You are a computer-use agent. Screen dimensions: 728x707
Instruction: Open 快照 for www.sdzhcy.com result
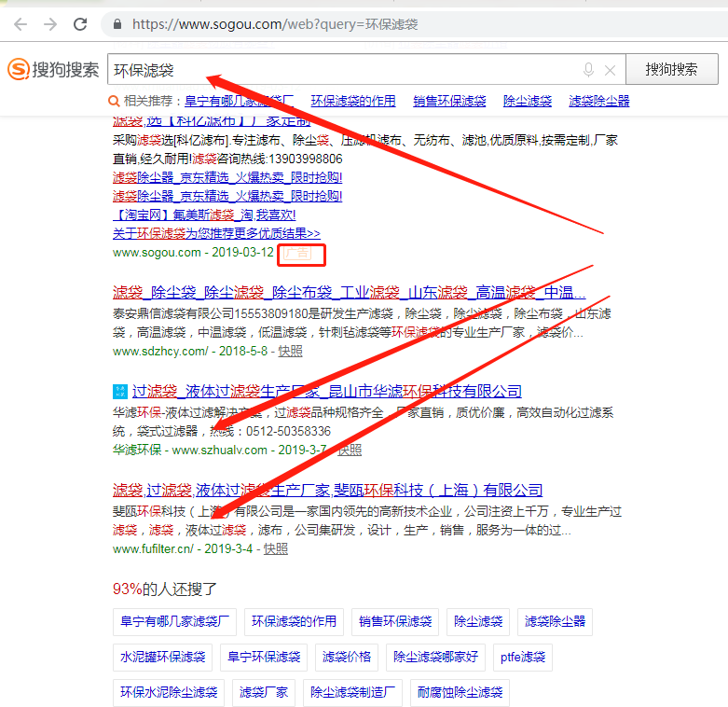[x=290, y=352]
